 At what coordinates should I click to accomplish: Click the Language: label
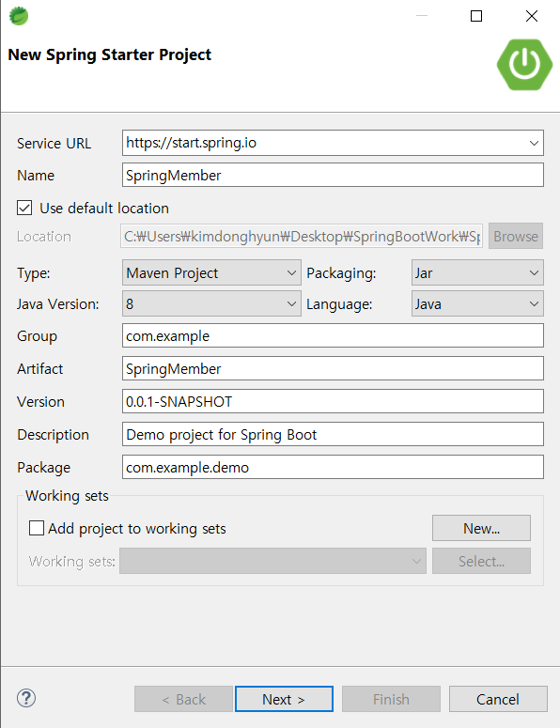coord(339,304)
